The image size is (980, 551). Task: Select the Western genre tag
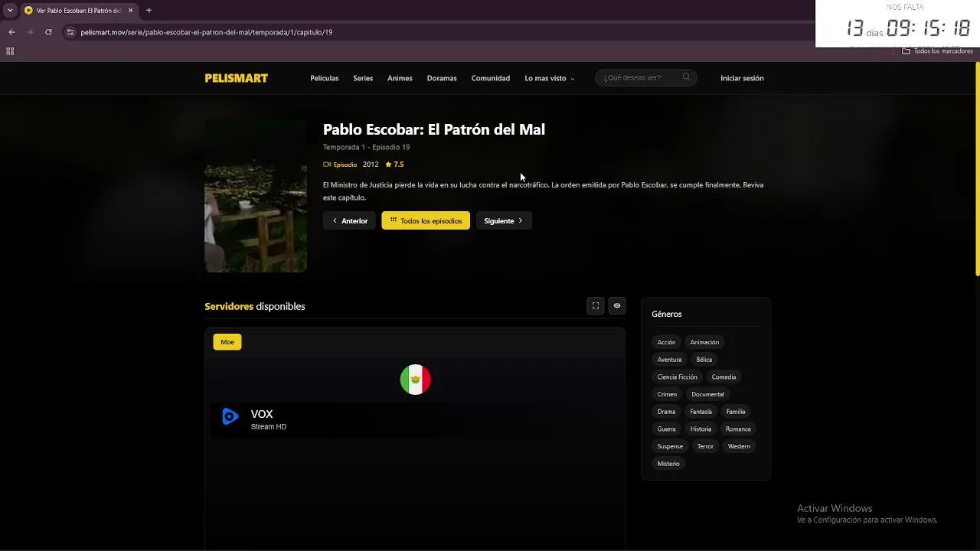pos(739,447)
